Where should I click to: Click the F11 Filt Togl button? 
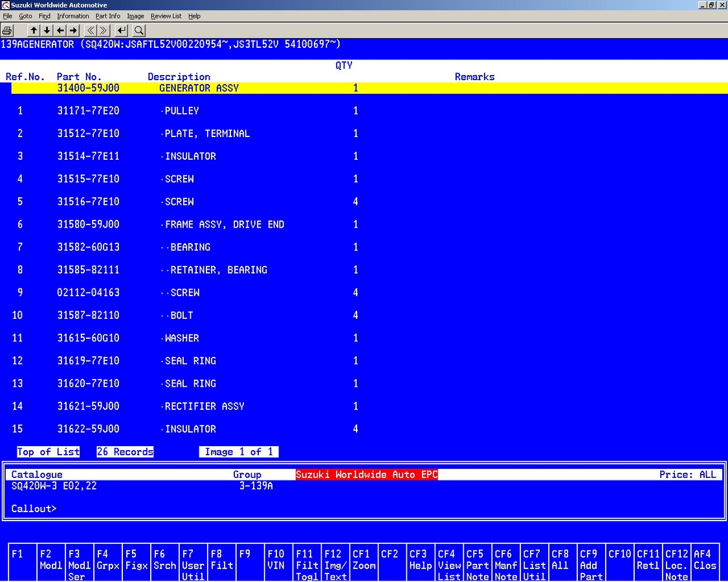(x=307, y=562)
